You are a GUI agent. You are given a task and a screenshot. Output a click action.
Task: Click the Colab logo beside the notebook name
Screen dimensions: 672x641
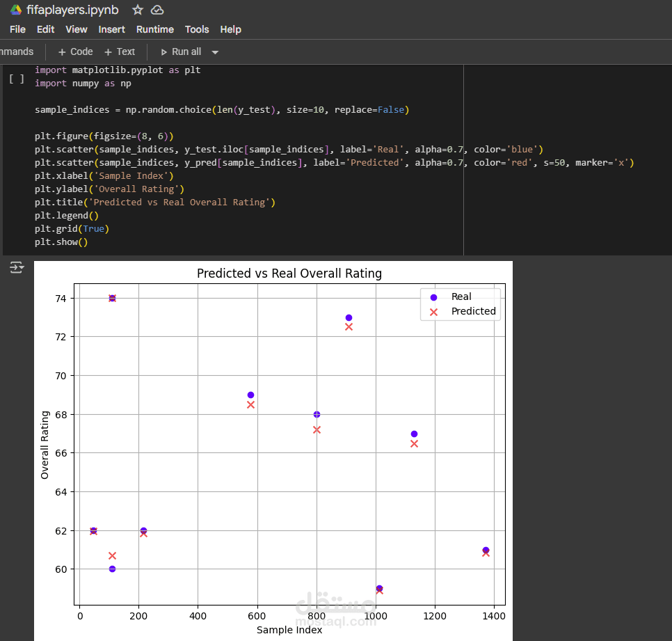pyautogui.click(x=15, y=10)
